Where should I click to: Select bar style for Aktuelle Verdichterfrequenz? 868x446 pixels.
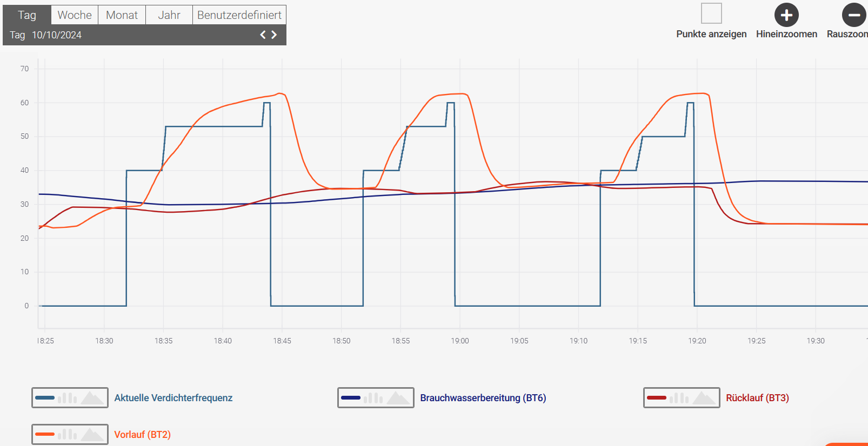click(x=68, y=398)
